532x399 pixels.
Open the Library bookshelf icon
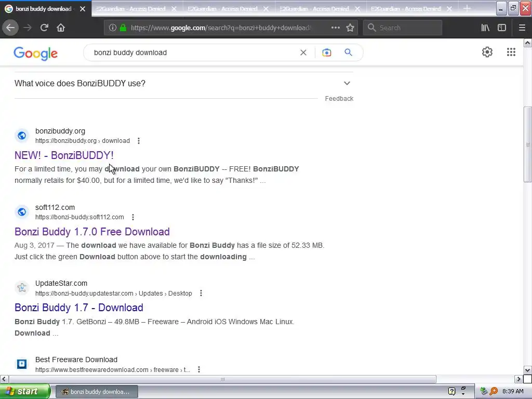click(485, 28)
